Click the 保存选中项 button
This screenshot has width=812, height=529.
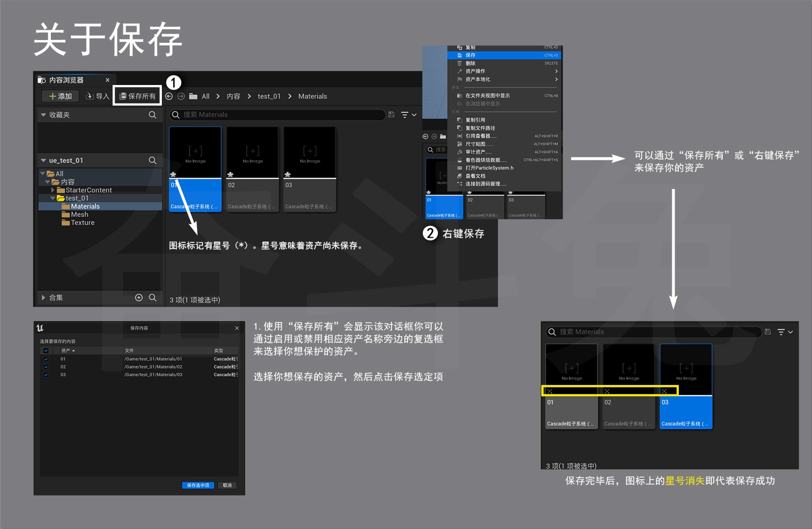coord(198,485)
